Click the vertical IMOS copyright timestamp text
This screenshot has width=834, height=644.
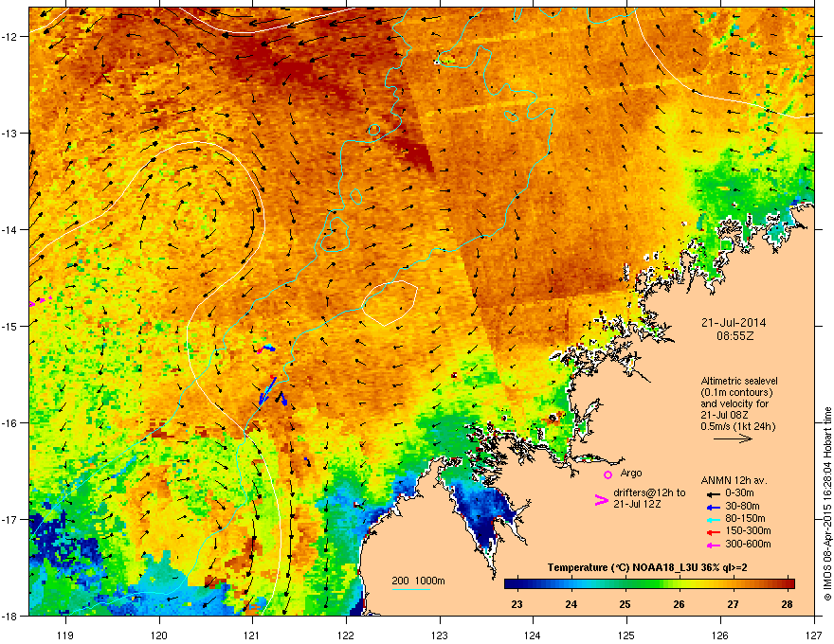coord(827,504)
